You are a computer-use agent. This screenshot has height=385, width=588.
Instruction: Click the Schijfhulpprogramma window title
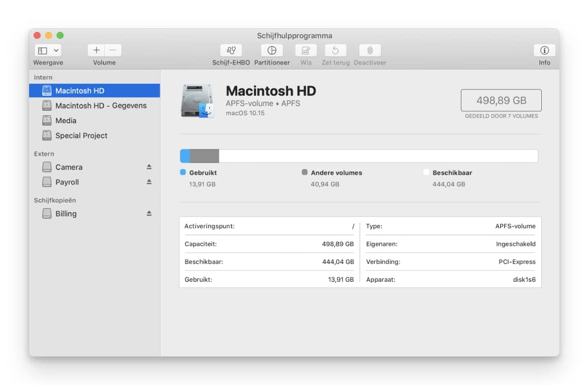pyautogui.click(x=294, y=35)
